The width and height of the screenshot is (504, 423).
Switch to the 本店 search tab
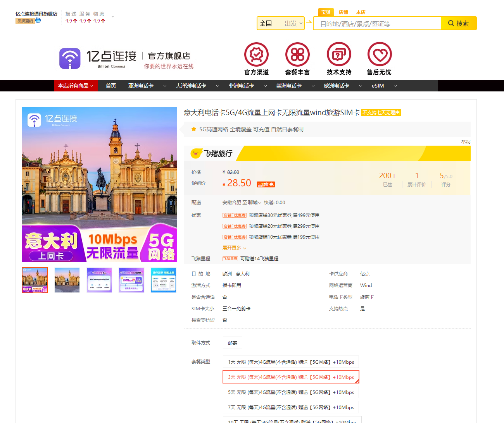point(361,12)
